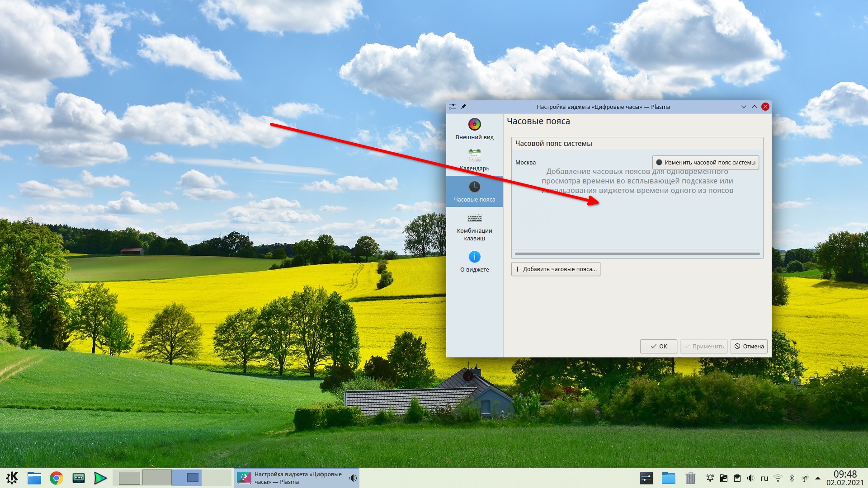Image resolution: width=868 pixels, height=488 pixels.
Task: Open the cassette tape app in panel
Action: 78,478
